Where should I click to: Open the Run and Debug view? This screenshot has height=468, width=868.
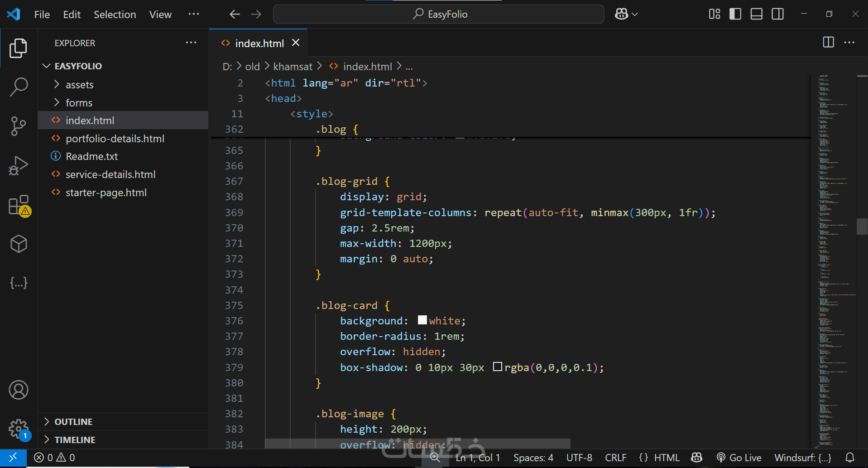(x=19, y=165)
